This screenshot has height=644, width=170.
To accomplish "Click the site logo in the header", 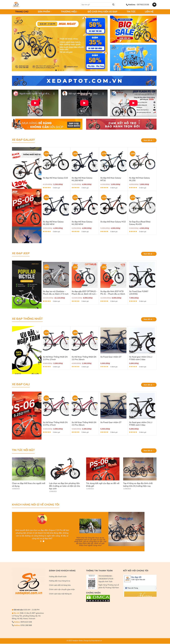I will 16,4.
